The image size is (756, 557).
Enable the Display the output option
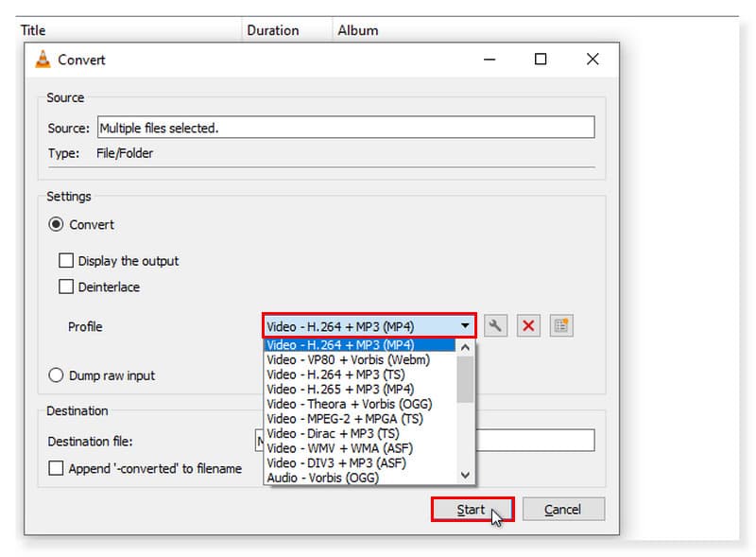point(64,261)
